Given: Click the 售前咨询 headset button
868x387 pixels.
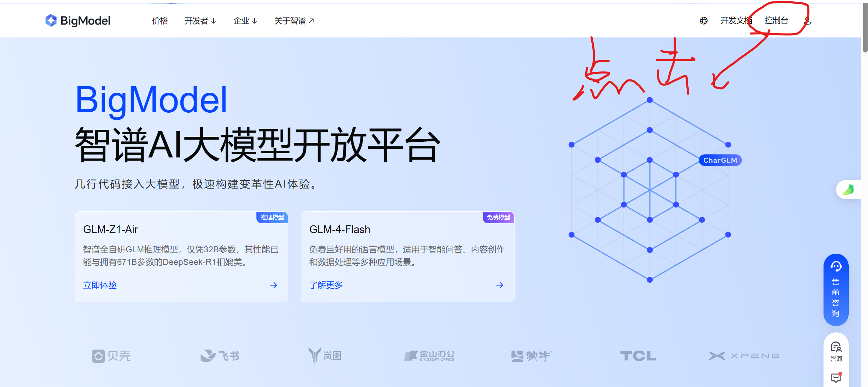Looking at the screenshot, I should (x=836, y=290).
